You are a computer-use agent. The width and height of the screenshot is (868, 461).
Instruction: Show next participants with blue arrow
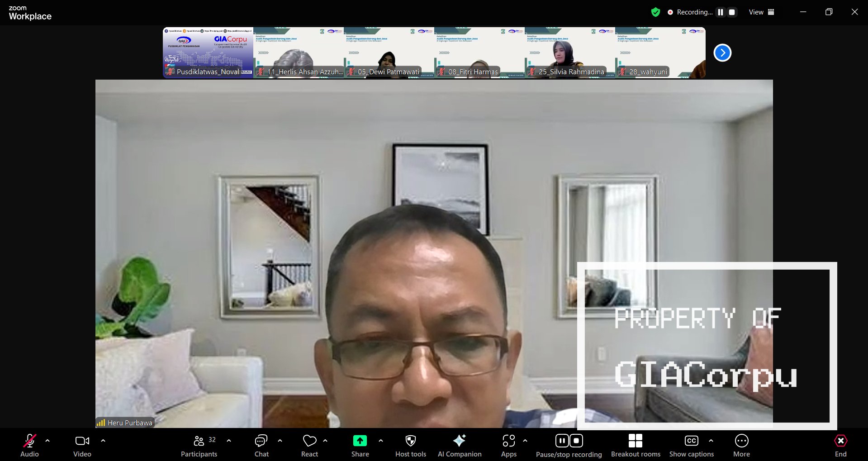722,53
